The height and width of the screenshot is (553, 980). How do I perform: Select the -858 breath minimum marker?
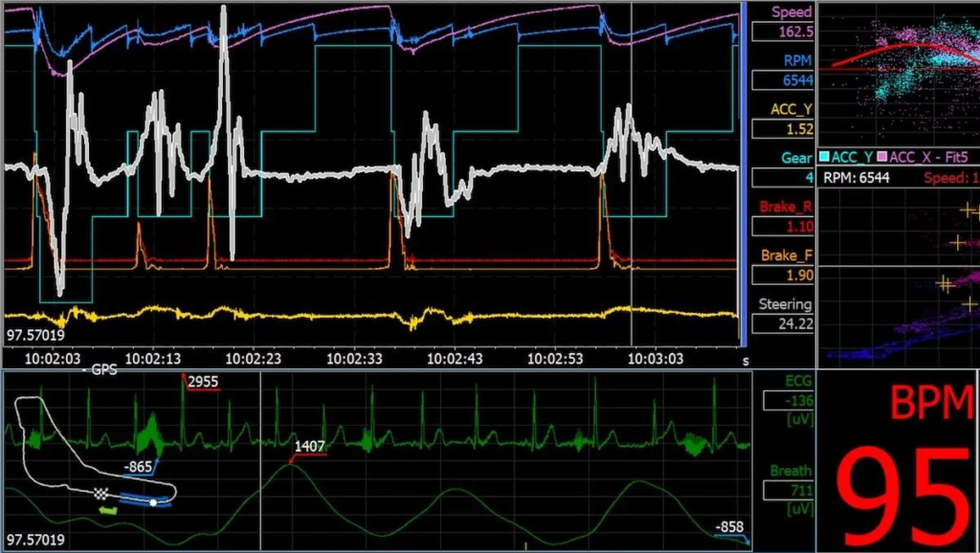pos(728,527)
